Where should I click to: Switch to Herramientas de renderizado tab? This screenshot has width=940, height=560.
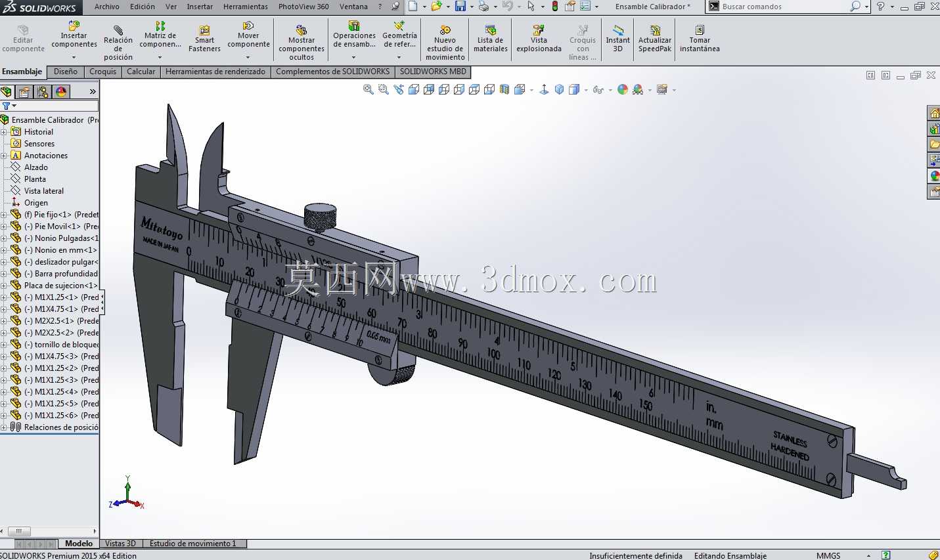pos(215,72)
